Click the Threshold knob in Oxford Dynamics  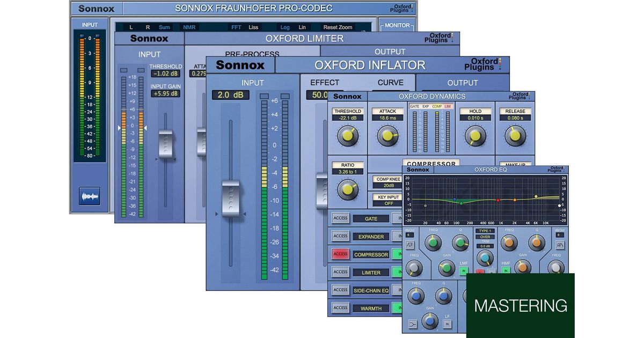[348, 136]
